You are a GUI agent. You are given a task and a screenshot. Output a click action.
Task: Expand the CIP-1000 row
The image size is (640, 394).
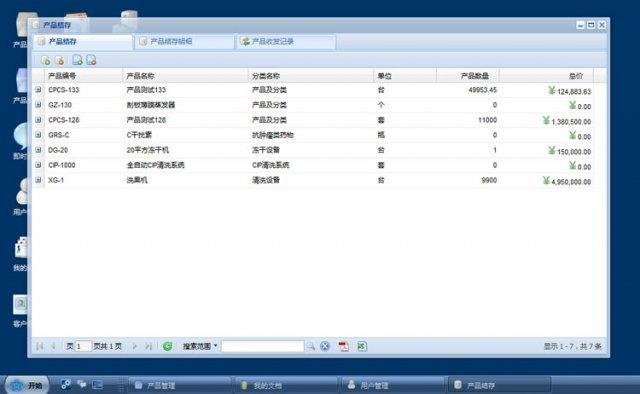pyautogui.click(x=38, y=165)
